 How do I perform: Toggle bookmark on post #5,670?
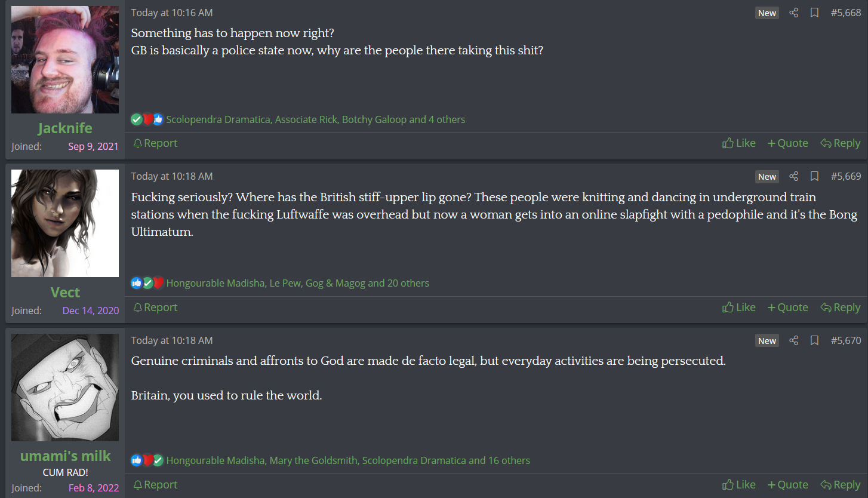tap(814, 340)
